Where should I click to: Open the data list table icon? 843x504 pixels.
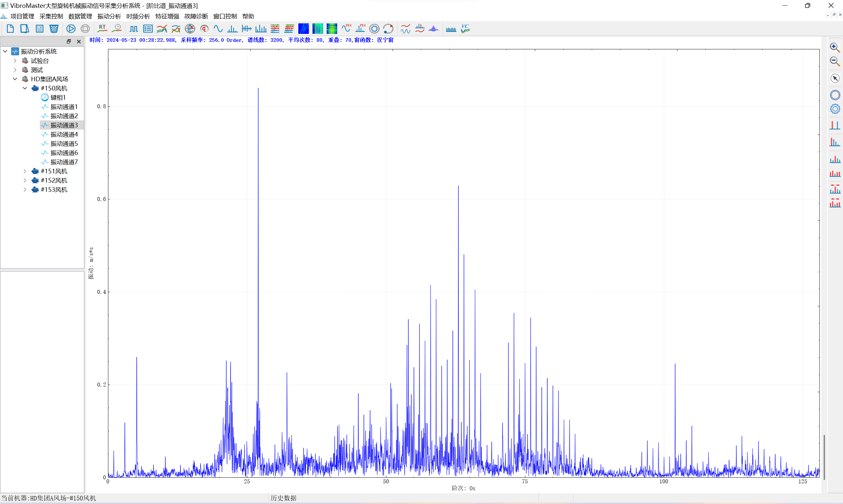(x=148, y=29)
